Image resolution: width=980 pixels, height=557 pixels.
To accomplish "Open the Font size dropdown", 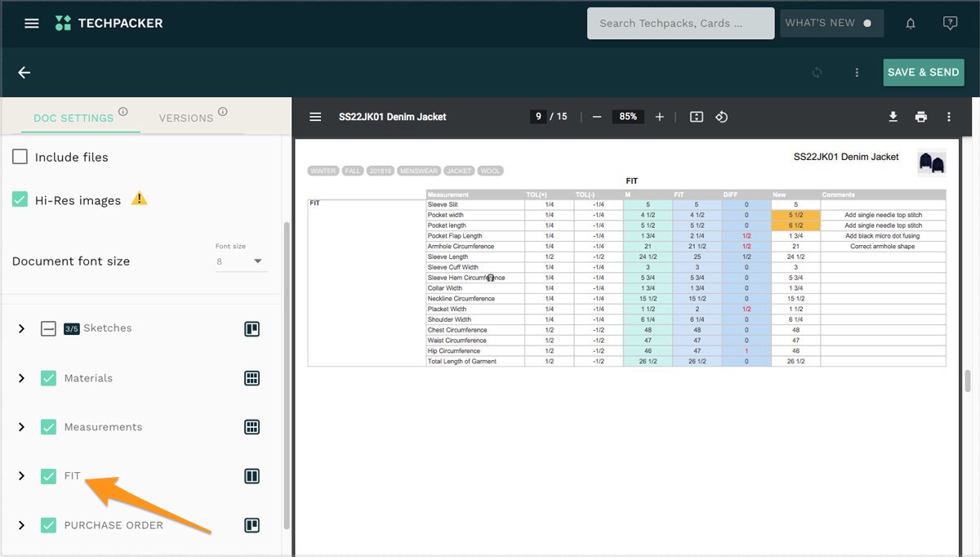I will pyautogui.click(x=241, y=261).
